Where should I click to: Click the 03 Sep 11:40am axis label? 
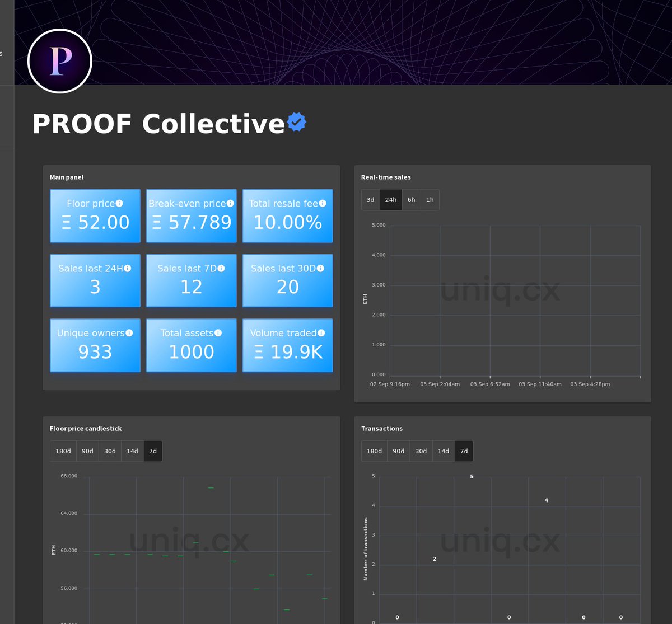click(x=540, y=384)
